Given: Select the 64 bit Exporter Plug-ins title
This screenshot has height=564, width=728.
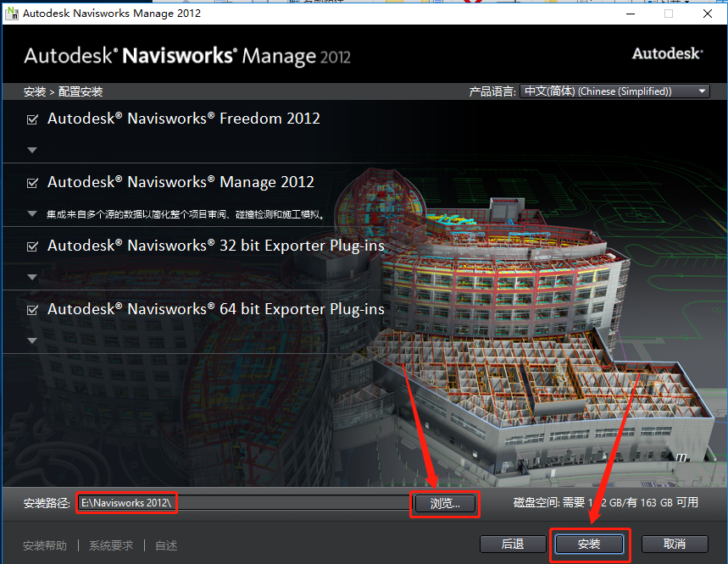Looking at the screenshot, I should pos(216,309).
